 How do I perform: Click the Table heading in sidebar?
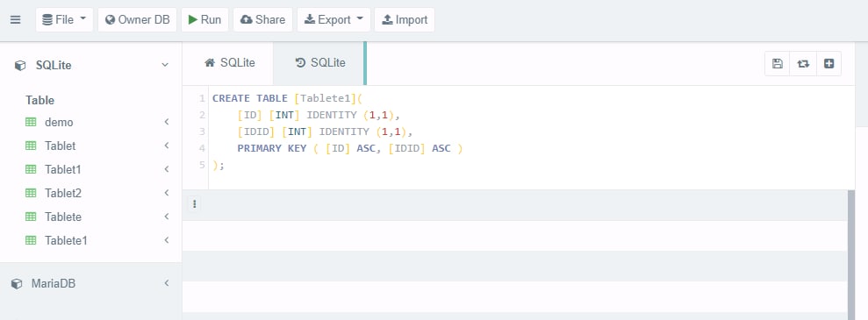tap(39, 101)
